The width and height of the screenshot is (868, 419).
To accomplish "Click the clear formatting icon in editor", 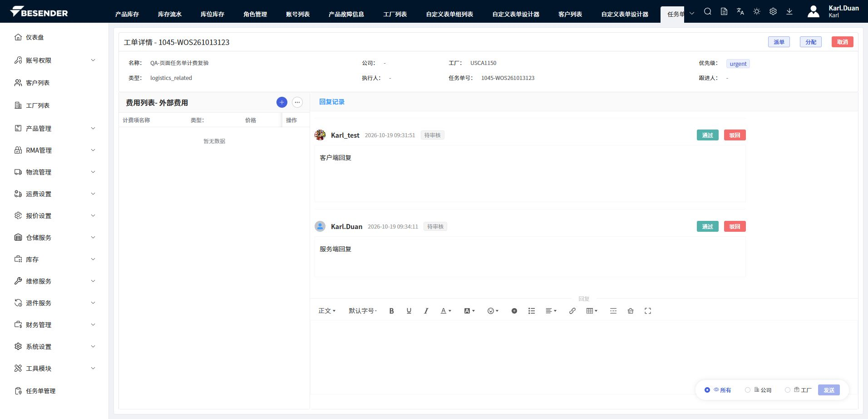I will pyautogui.click(x=631, y=311).
